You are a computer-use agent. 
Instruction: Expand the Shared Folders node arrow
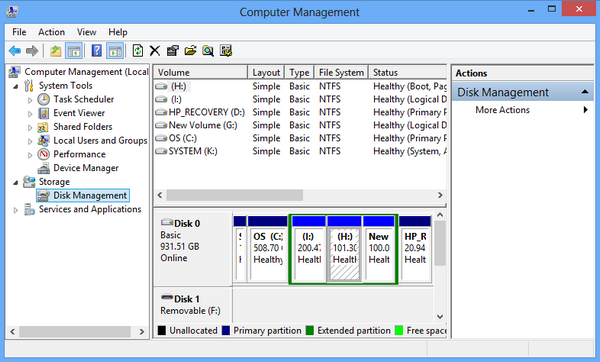point(30,127)
